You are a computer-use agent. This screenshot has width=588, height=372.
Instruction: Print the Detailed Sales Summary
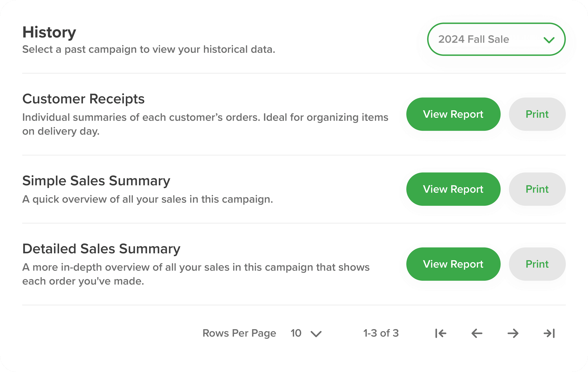pyautogui.click(x=537, y=264)
